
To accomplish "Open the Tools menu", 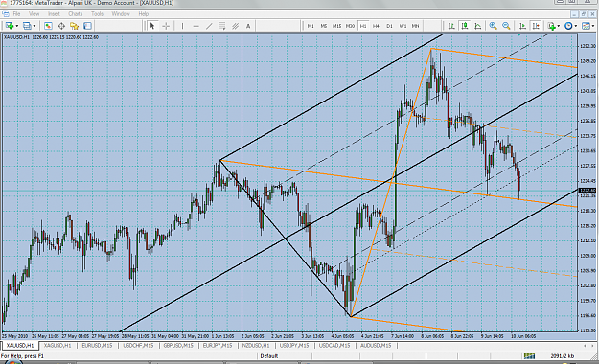I will (97, 14).
